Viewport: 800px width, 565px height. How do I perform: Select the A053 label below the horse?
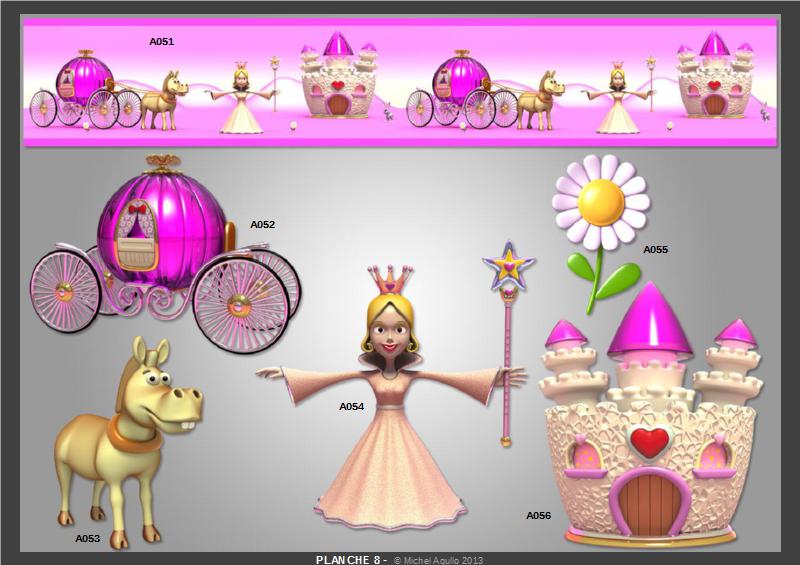click(88, 538)
